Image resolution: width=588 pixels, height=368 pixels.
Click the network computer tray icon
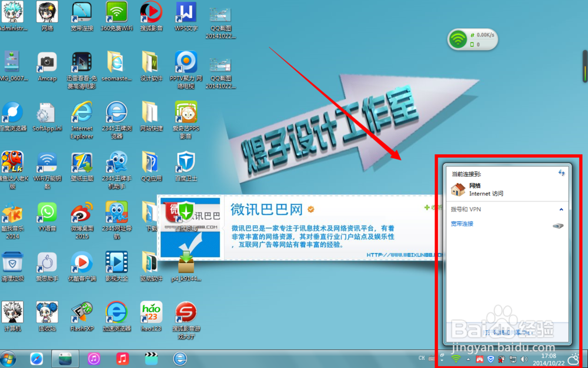pos(513,359)
